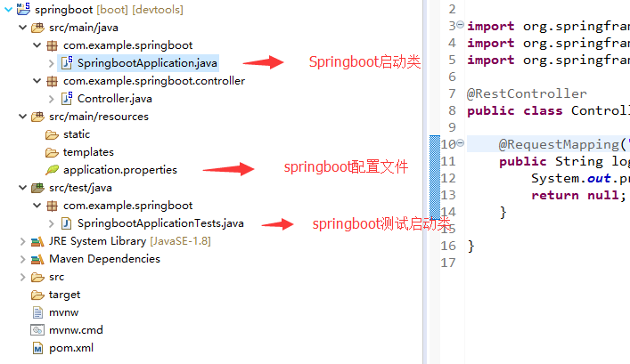The height and width of the screenshot is (364, 630).
Task: Select SpringbootApplication.java in the tree
Action: point(147,63)
